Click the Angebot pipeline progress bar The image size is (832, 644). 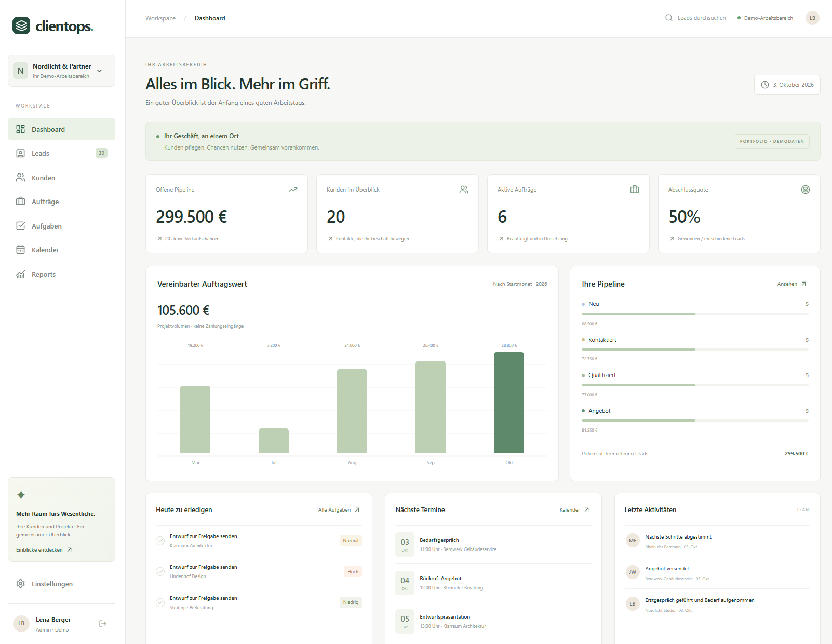695,421
